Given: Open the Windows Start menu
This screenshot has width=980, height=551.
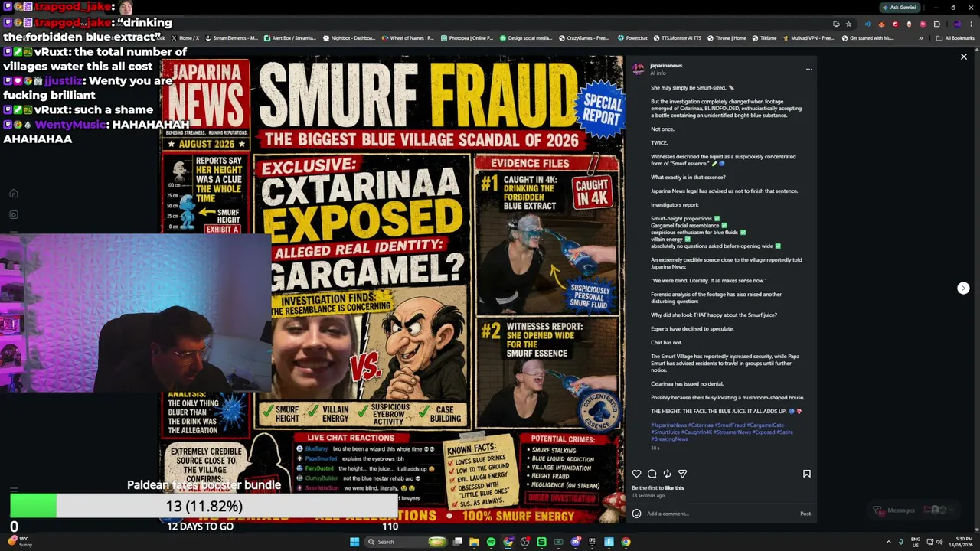Looking at the screenshot, I should point(354,542).
